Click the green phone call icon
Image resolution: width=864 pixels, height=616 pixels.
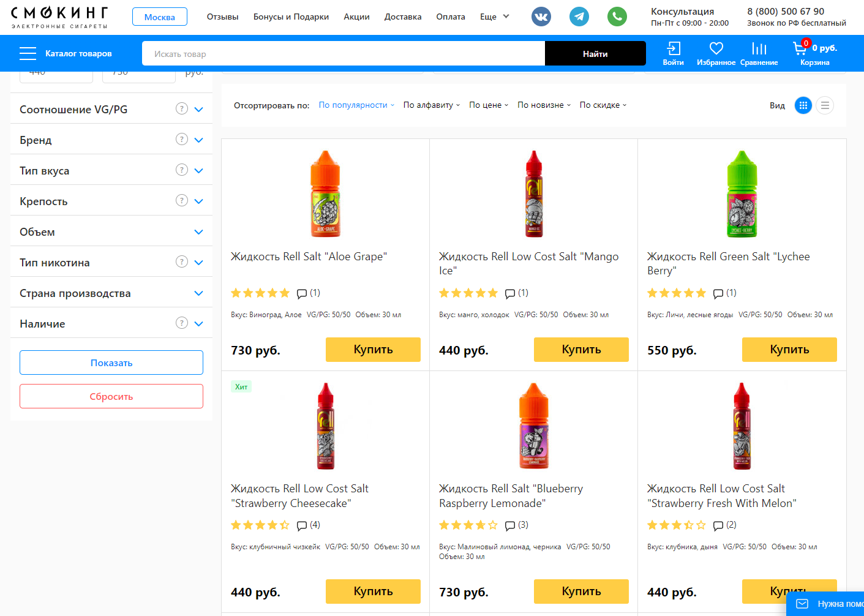point(617,17)
